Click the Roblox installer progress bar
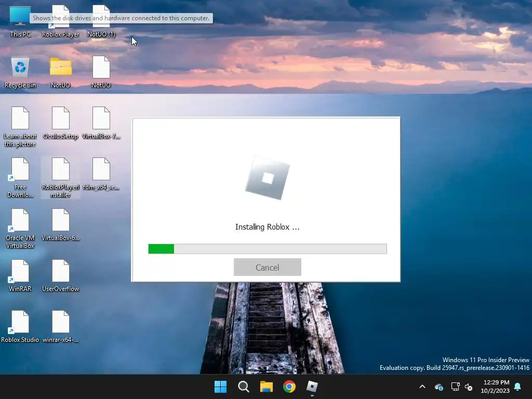 [x=268, y=249]
